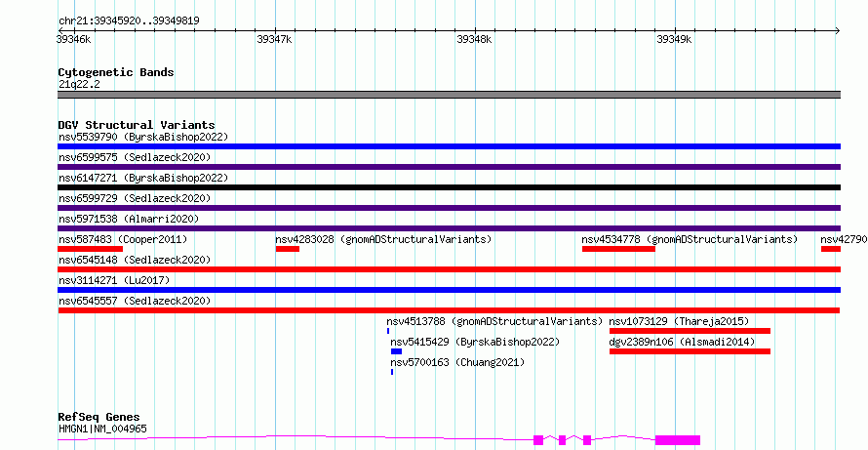Click the nsv6545557 Sedlazeck2020 label
The image size is (868, 450).
pos(135,301)
